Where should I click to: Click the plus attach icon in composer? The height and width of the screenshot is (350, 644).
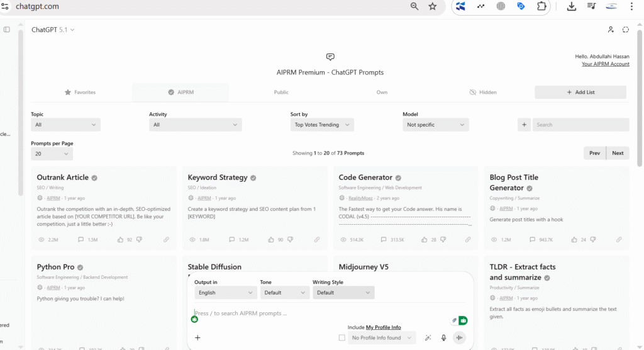pos(197,337)
